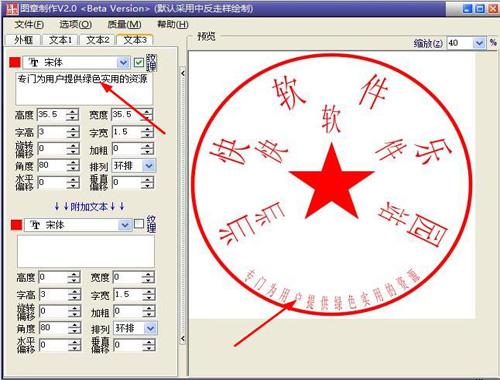500x380 pixels.
Task: Click the app icon in the title bar
Action: point(12,9)
